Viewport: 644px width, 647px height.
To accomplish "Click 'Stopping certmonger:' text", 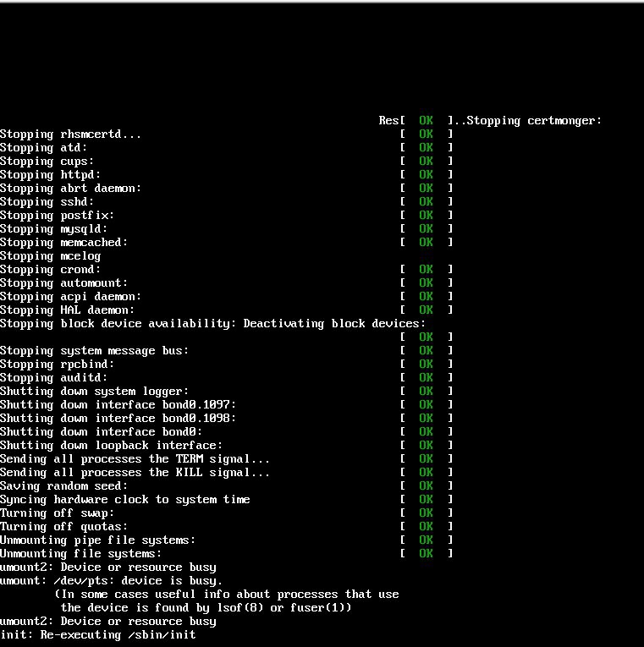I will tap(534, 121).
